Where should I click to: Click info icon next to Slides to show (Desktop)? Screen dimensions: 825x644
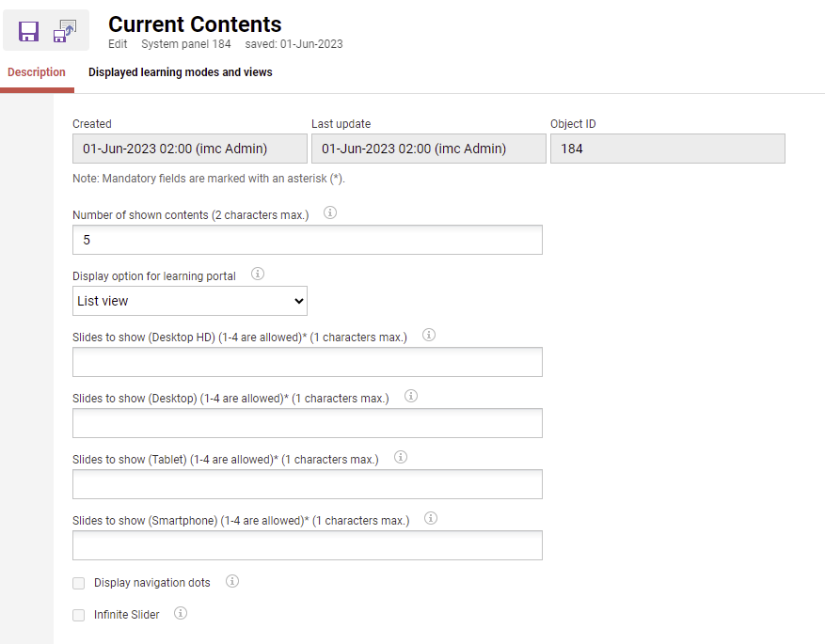pos(410,397)
